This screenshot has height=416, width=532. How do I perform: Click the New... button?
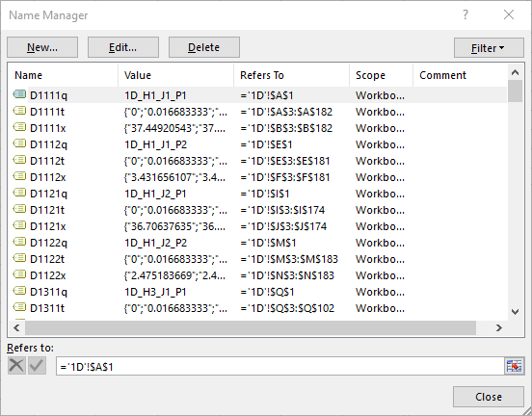point(42,47)
